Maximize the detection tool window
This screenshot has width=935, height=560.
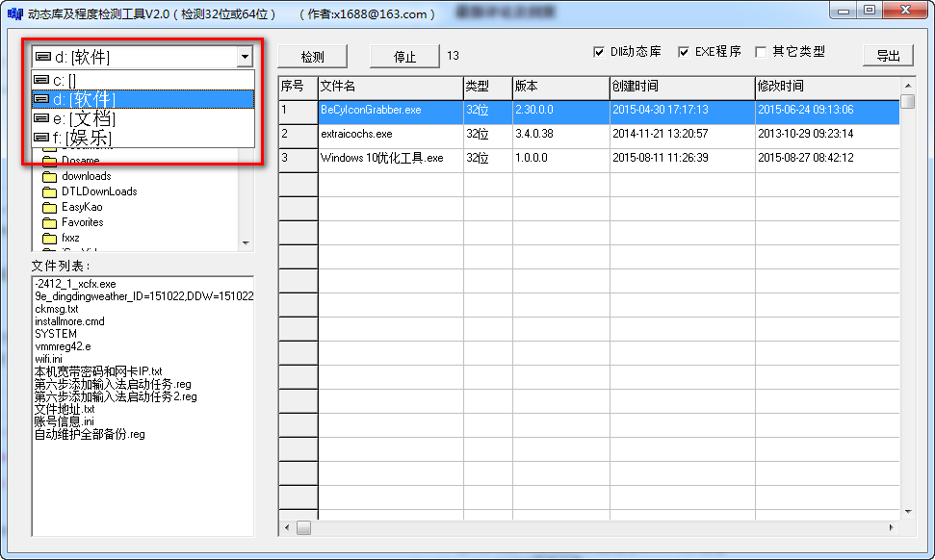[x=870, y=11]
